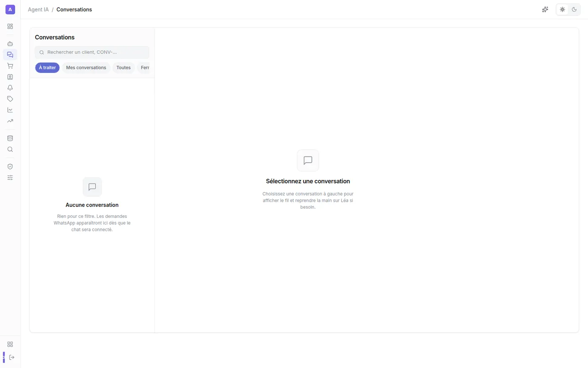Click the "Agent IA" breadcrumb link
The image size is (588, 368).
38,9
